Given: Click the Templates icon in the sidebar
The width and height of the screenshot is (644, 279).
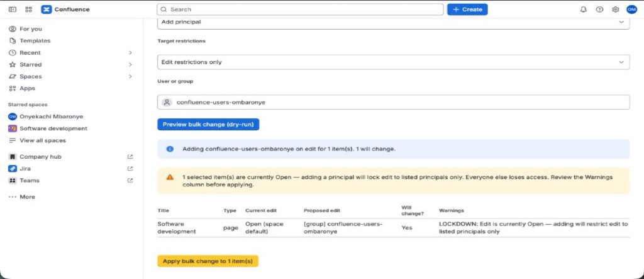Looking at the screenshot, I should click(13, 41).
